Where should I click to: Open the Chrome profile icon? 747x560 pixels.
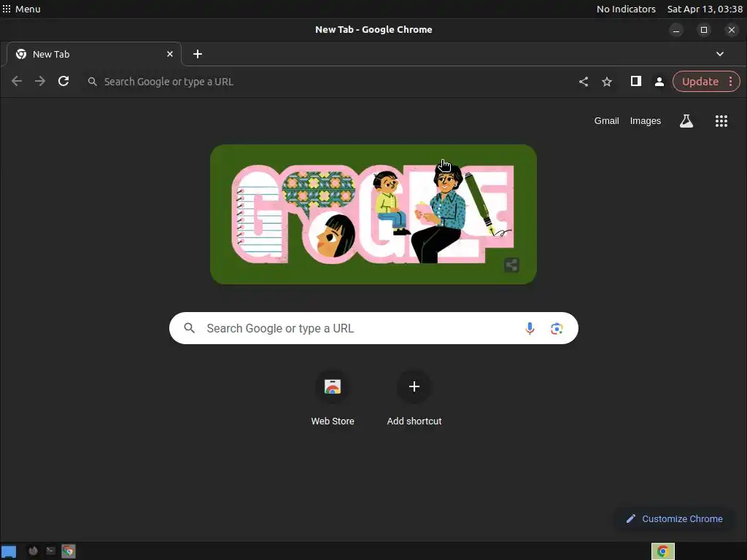[659, 82]
